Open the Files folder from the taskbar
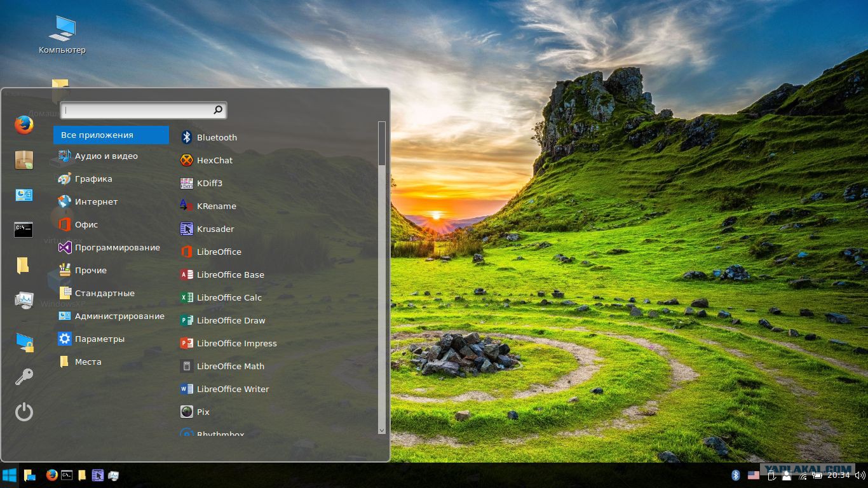868x488 pixels. point(82,475)
